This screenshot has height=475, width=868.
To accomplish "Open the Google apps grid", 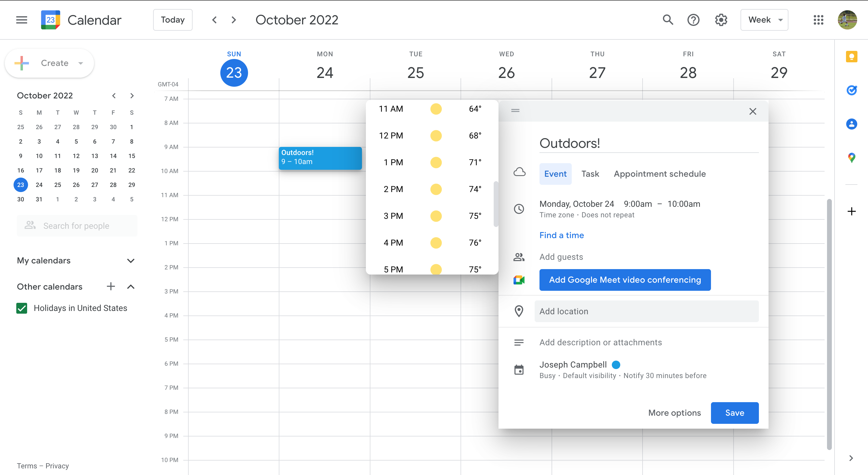I will pyautogui.click(x=818, y=20).
